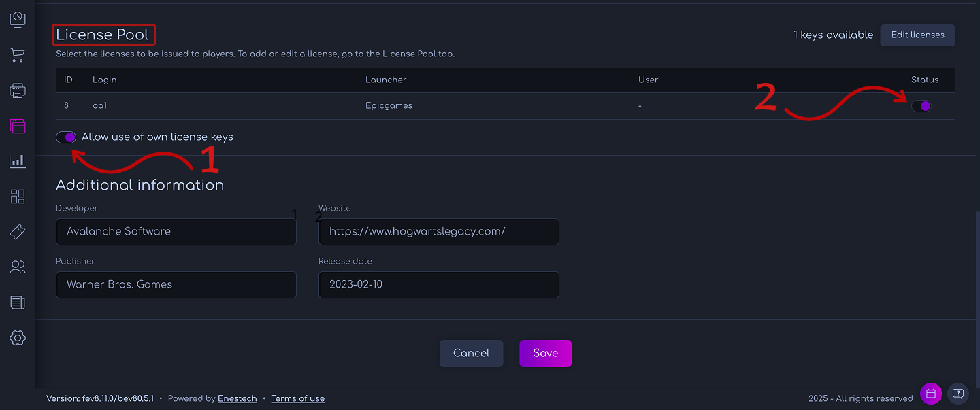Open the settings gear in sidebar
This screenshot has height=410, width=980.
click(17, 337)
